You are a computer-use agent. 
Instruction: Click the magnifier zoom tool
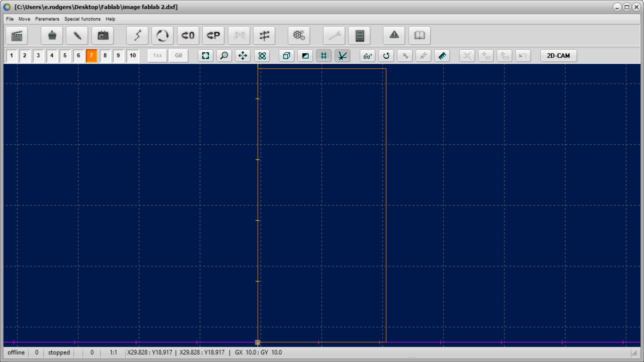click(x=224, y=56)
